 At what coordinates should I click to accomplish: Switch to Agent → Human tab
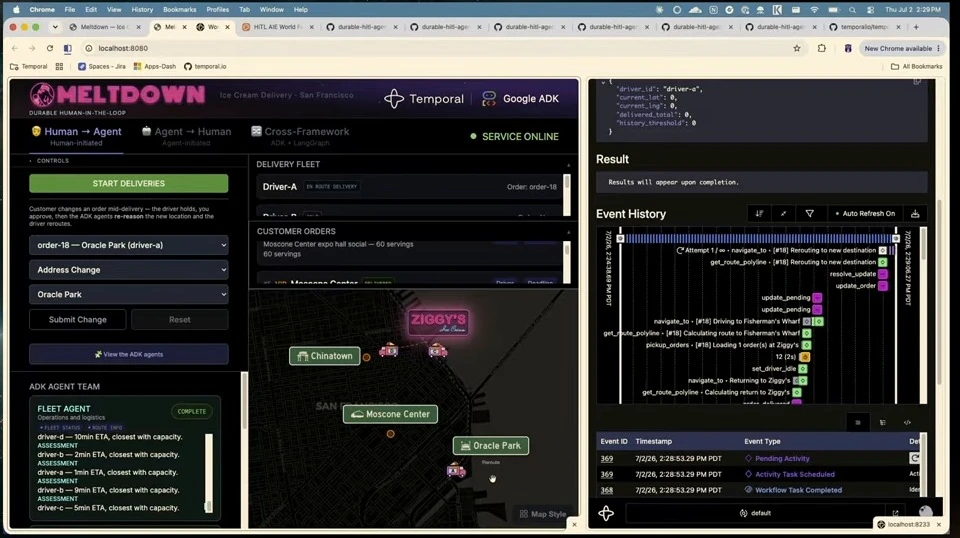click(186, 136)
